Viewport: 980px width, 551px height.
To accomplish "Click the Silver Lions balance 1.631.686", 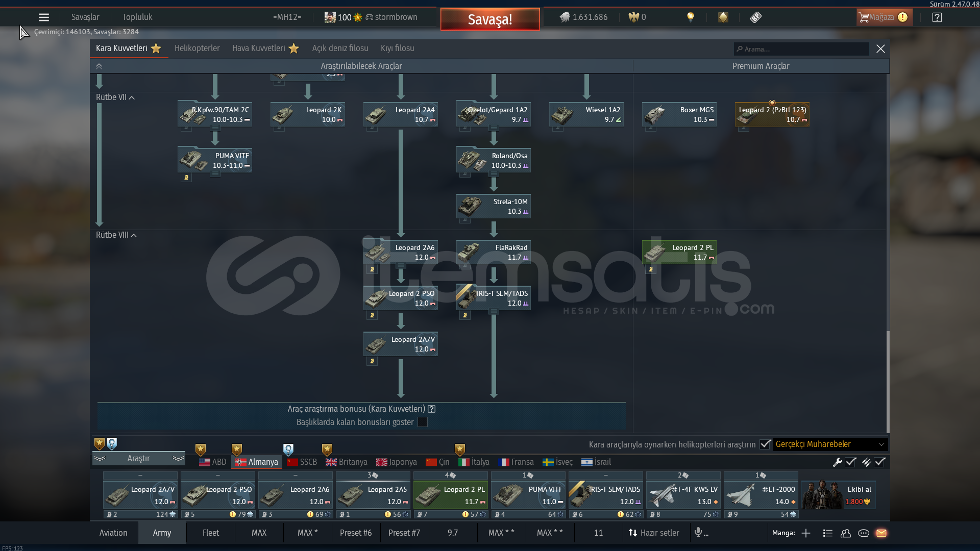I will coord(583,17).
